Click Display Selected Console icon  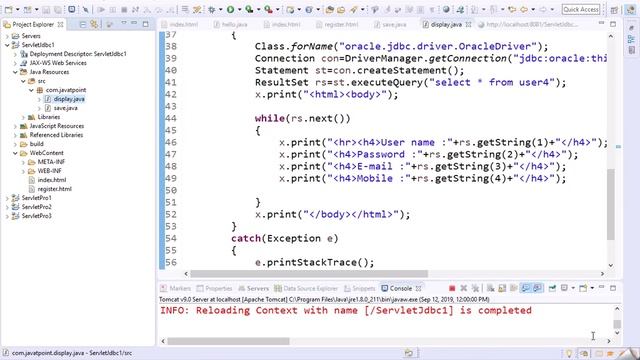(564, 288)
